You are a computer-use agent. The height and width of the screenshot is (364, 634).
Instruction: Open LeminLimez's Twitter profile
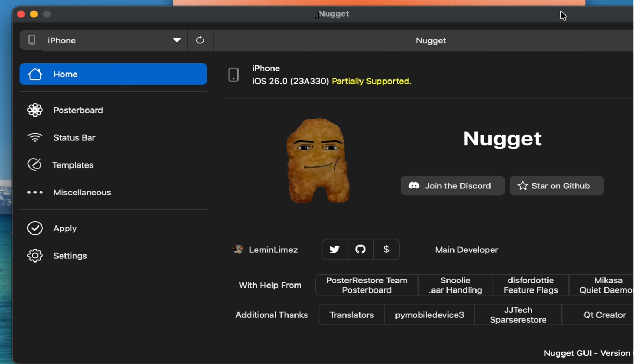335,249
